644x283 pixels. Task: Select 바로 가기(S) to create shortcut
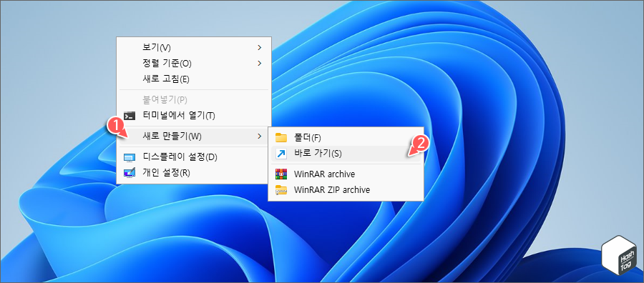[x=346, y=154]
